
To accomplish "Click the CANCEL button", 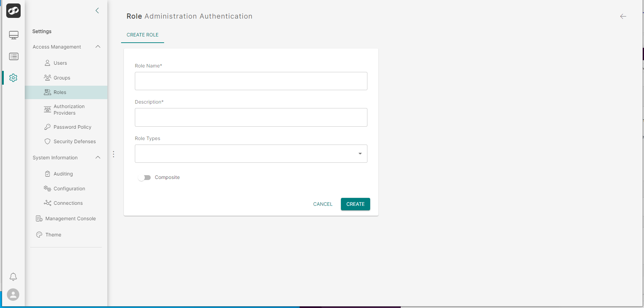I will pyautogui.click(x=323, y=204).
